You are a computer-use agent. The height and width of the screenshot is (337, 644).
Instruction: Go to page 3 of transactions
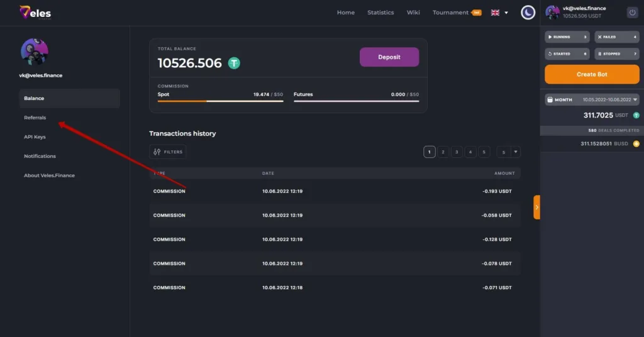457,152
